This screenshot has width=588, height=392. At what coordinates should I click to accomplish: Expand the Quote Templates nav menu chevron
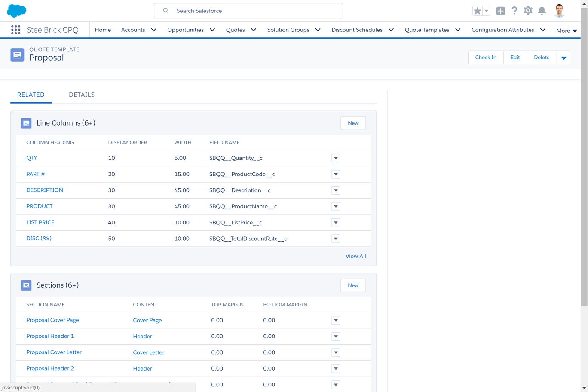[x=458, y=30]
